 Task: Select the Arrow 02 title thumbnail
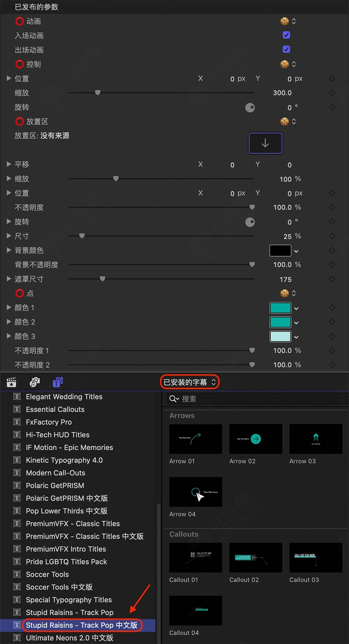tap(256, 439)
